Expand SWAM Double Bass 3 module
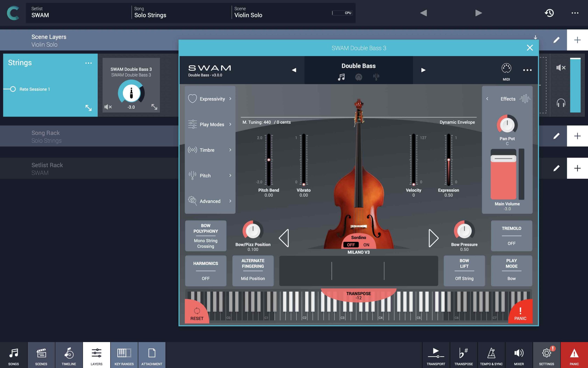Image resolution: width=588 pixels, height=368 pixels. tap(154, 106)
